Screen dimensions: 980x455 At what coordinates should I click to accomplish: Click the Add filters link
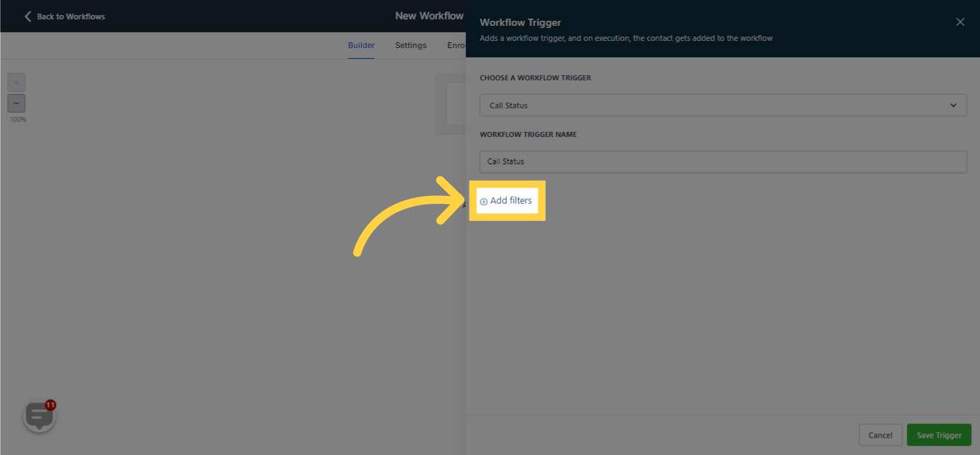[507, 200]
